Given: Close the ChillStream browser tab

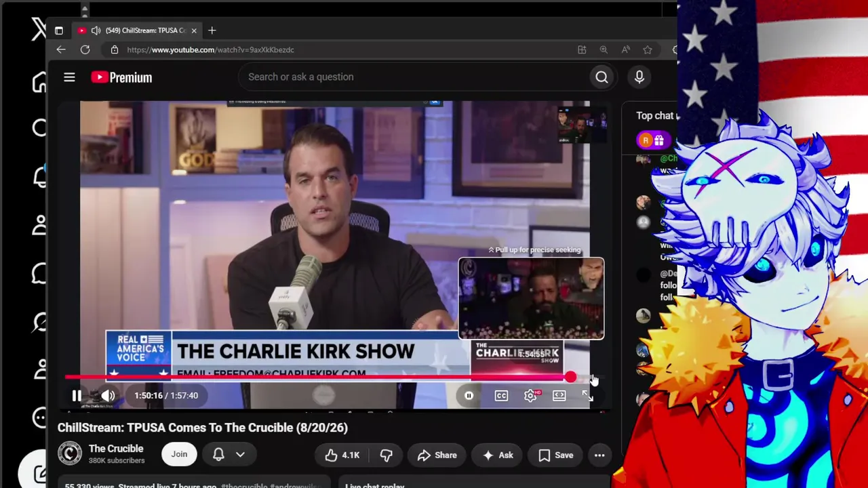Looking at the screenshot, I should point(194,30).
